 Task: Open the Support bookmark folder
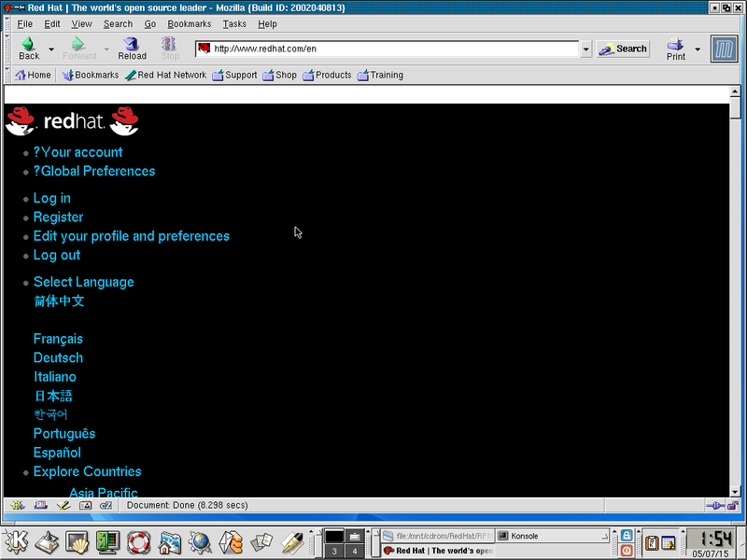[x=234, y=75]
